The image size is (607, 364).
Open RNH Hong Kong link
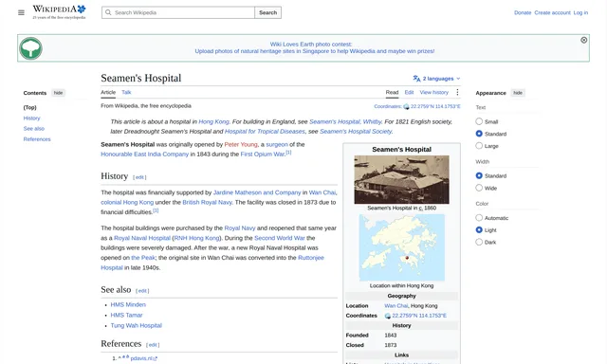[x=196, y=238]
